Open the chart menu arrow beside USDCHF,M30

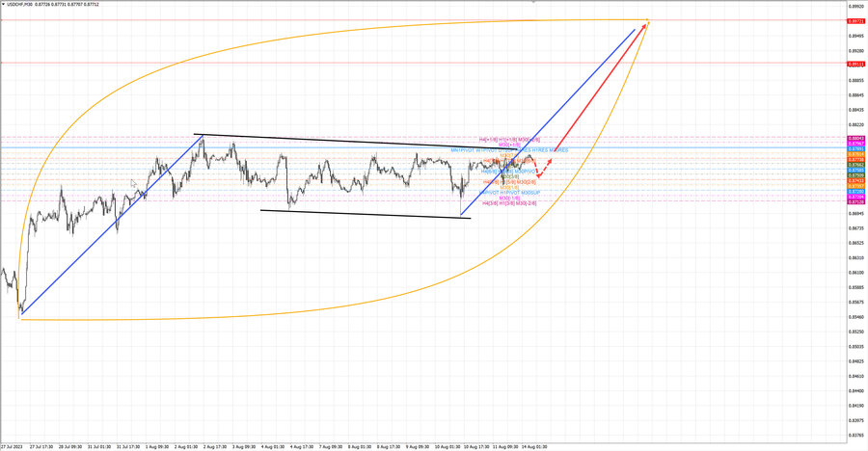[3, 4]
